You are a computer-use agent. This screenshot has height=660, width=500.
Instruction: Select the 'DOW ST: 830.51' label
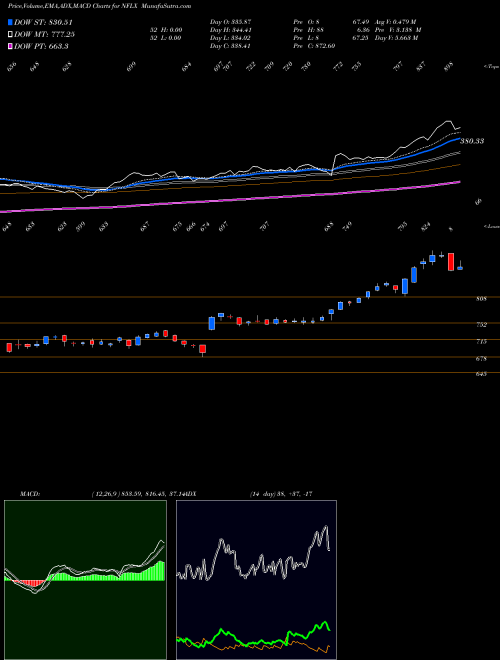click(42, 23)
